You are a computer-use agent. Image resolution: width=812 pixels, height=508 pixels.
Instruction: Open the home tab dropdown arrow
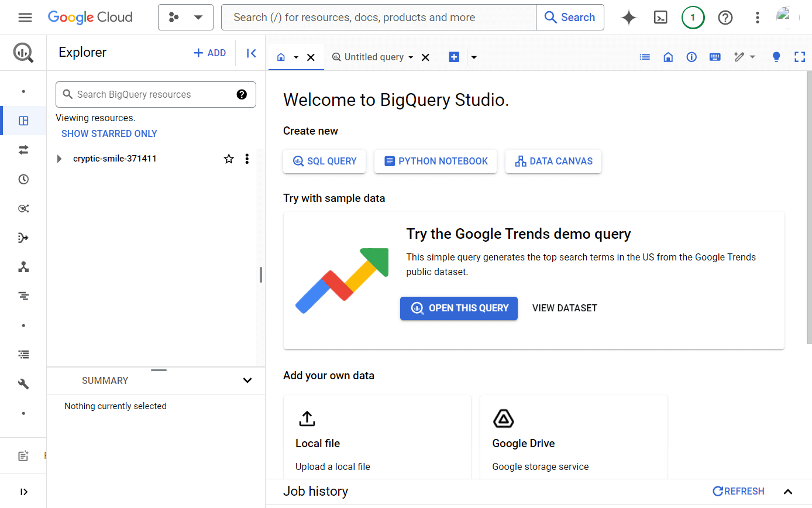pyautogui.click(x=296, y=57)
